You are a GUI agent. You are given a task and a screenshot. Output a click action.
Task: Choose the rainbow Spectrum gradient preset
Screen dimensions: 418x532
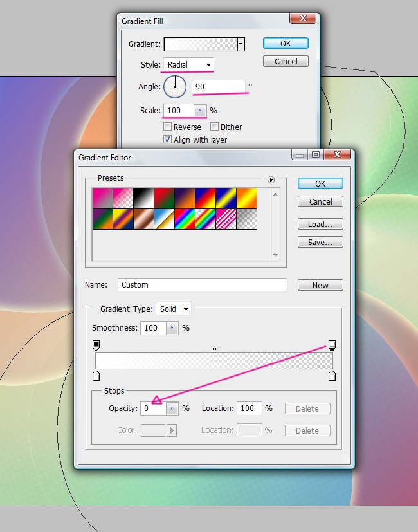point(185,218)
